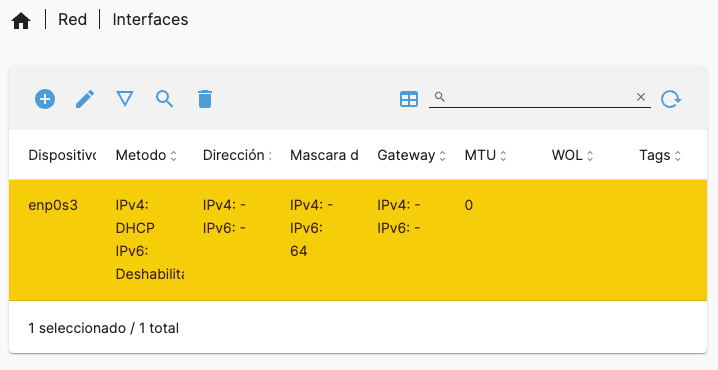Open the column layout grid icon

pyautogui.click(x=409, y=99)
